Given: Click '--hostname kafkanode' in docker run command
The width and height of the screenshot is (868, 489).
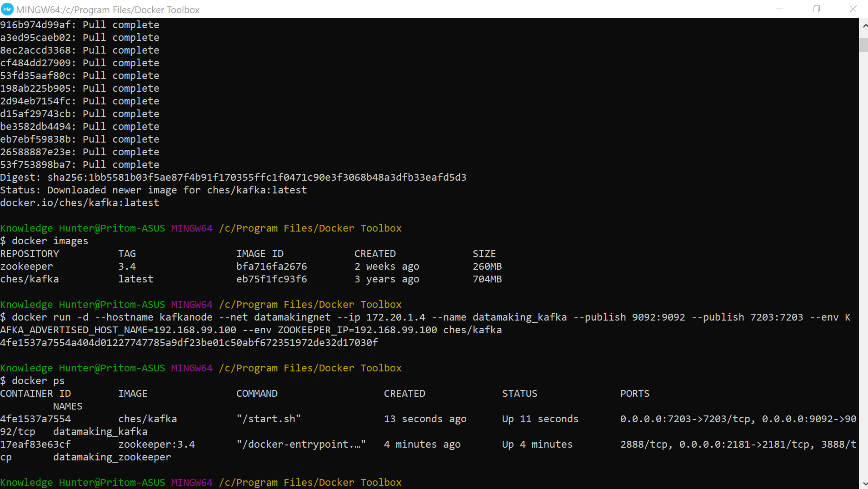Looking at the screenshot, I should [154, 317].
